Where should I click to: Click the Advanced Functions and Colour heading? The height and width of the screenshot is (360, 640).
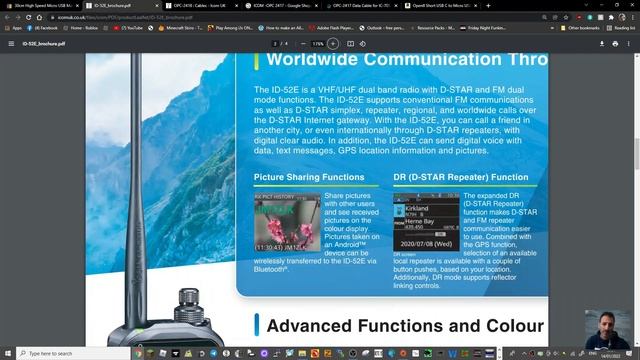405,326
